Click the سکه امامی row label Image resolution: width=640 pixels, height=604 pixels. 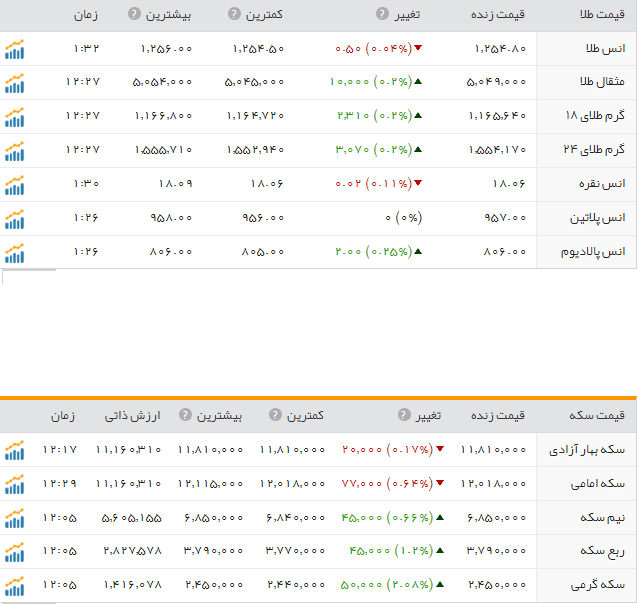[598, 484]
